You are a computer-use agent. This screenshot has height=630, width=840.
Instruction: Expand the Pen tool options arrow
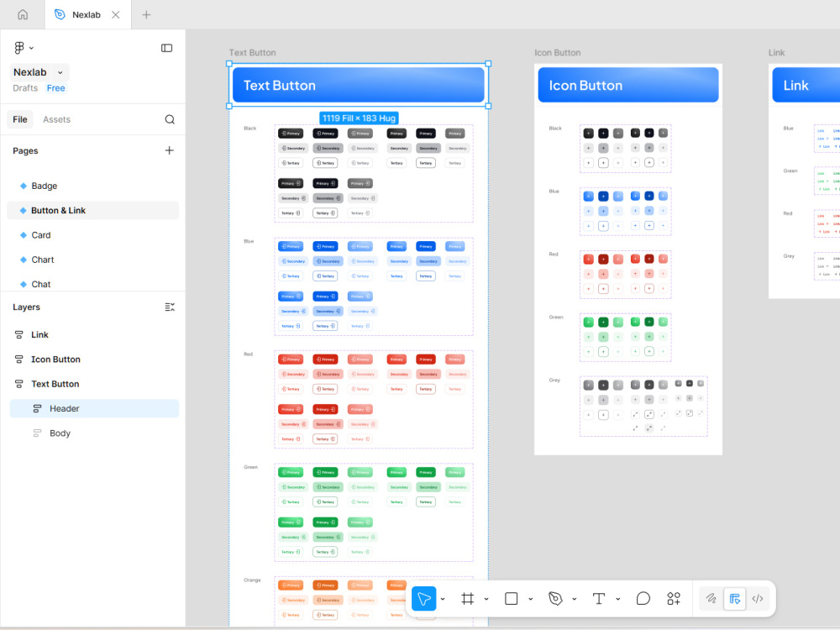pyautogui.click(x=575, y=599)
